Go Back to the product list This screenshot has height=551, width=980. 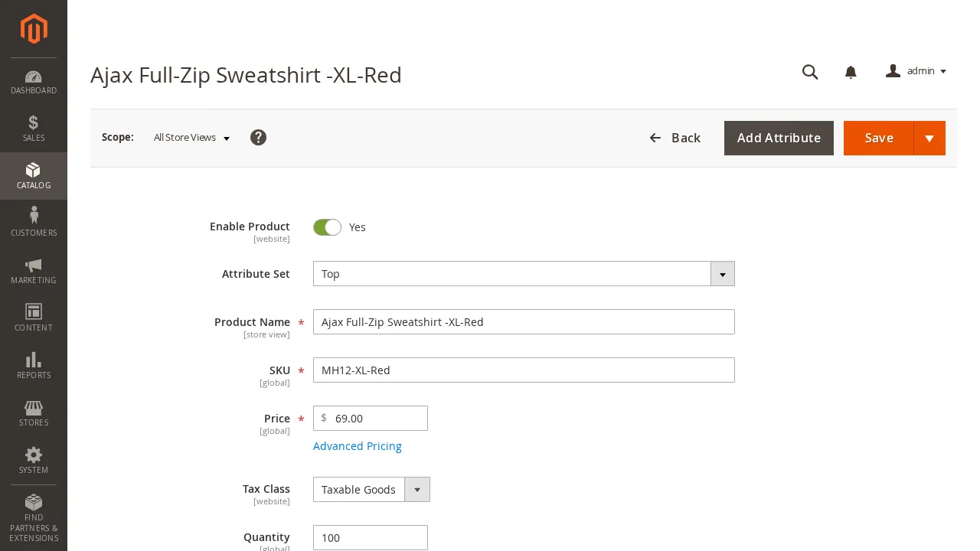[675, 138]
